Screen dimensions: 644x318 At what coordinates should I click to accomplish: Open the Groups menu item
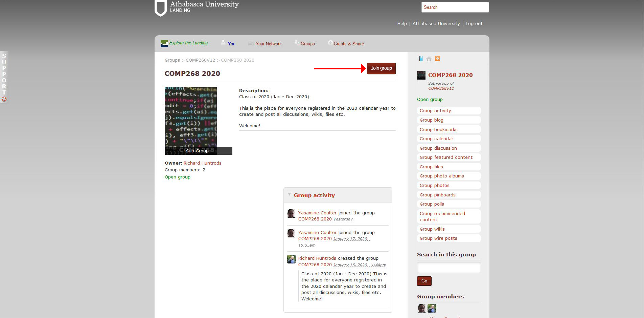click(x=307, y=44)
